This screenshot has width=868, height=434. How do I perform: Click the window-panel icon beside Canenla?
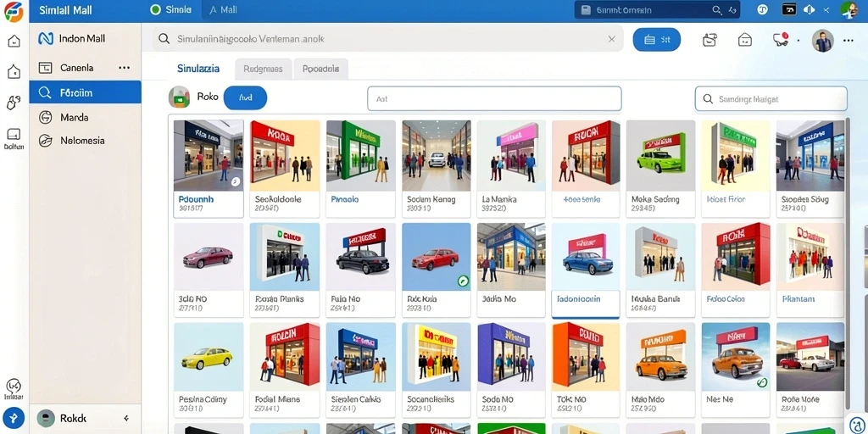click(45, 68)
